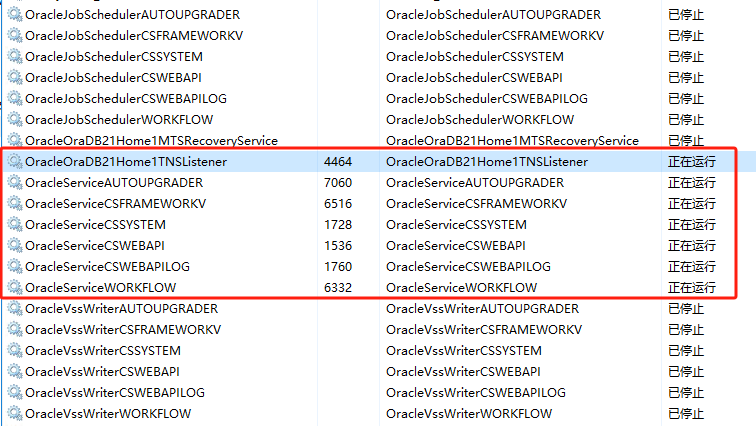Click gear icon beside OracleJobSchedulerCSWEBAPILOG
The height and width of the screenshot is (426, 756).
pos(15,98)
